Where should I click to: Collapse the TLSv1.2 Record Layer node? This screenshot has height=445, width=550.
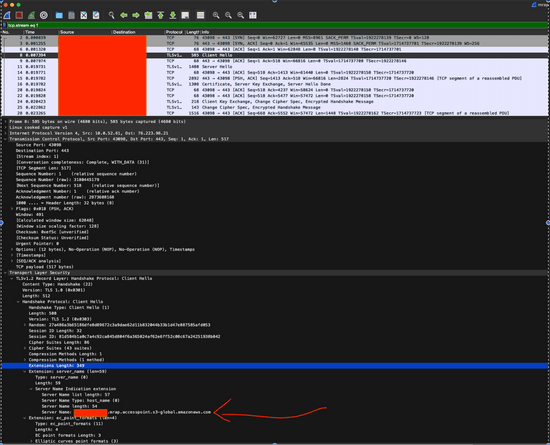click(x=12, y=278)
